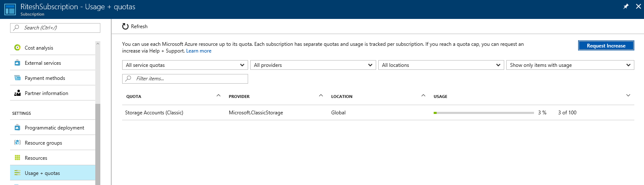This screenshot has width=644, height=185.
Task: Click the Microsoft.ClassicStorage provider cell
Action: pos(256,113)
